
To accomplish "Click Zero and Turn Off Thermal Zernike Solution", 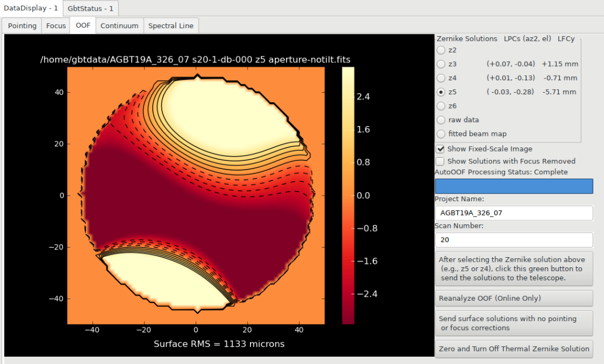I will 514,349.
